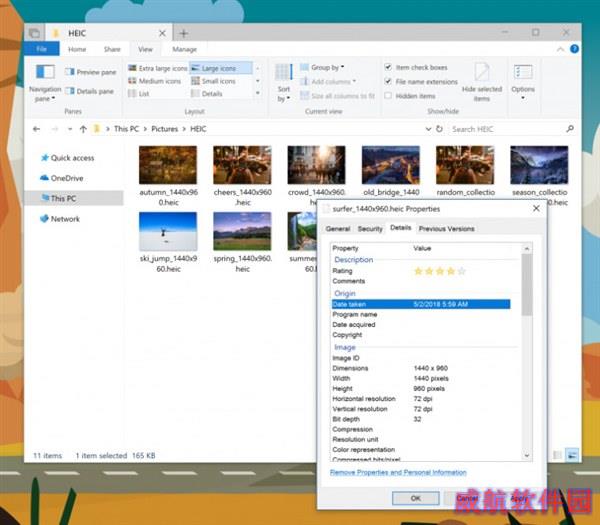600x525 pixels.
Task: Refresh the HEIC folder
Action: (439, 129)
